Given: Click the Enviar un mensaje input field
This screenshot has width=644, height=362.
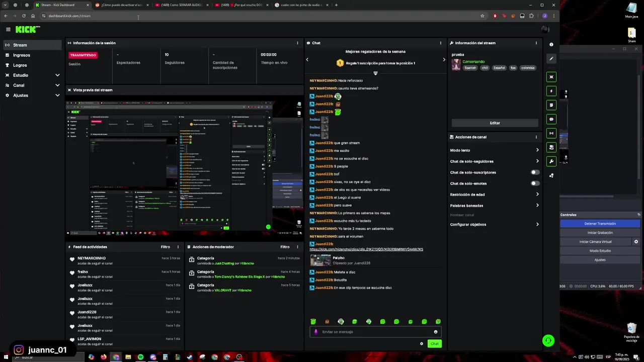Looking at the screenshot, I should pyautogui.click(x=375, y=332).
